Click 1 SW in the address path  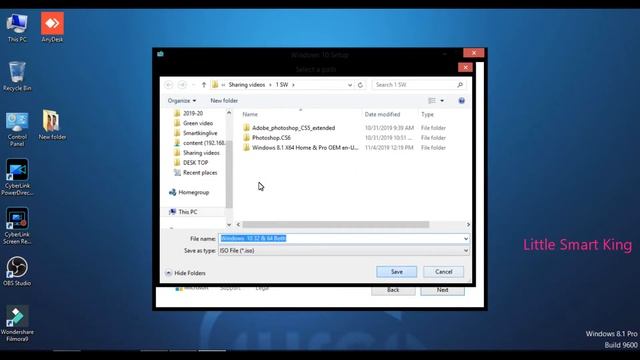(x=282, y=85)
